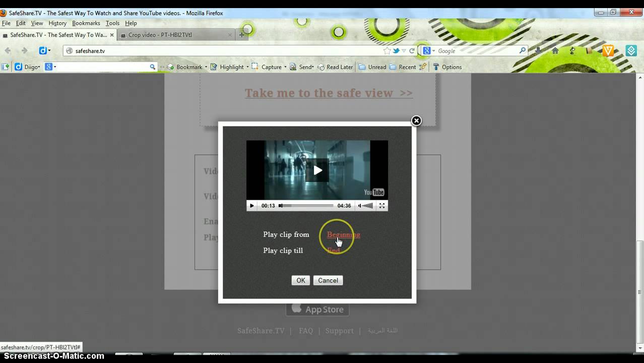Open the Tools menu
This screenshot has width=644, height=363.
(x=112, y=23)
